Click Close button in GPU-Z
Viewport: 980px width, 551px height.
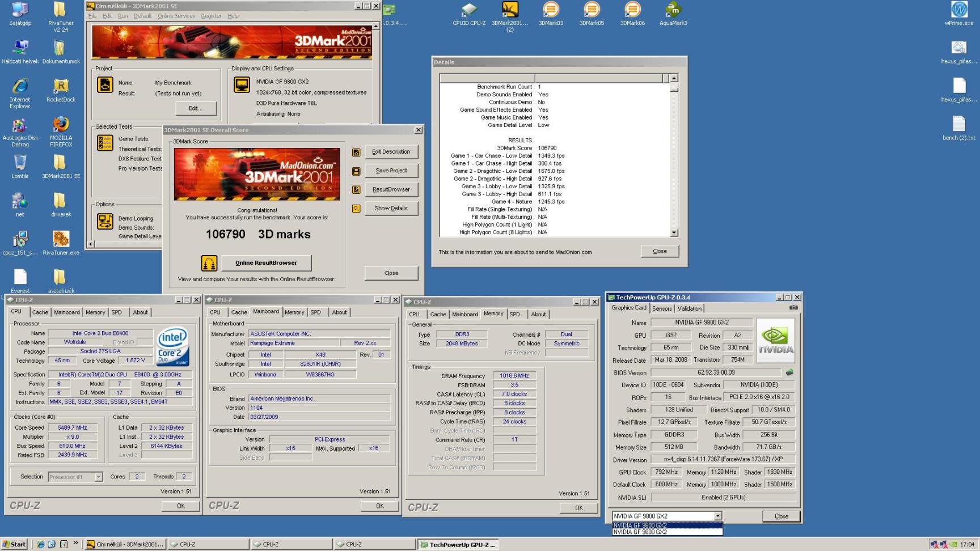point(781,516)
